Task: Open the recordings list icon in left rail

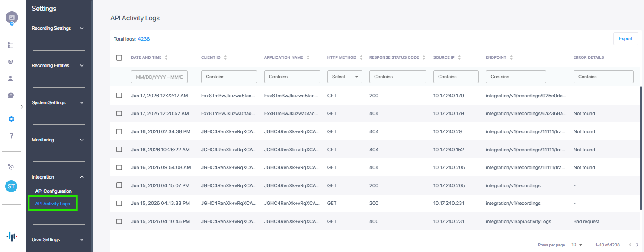Action: [x=11, y=45]
